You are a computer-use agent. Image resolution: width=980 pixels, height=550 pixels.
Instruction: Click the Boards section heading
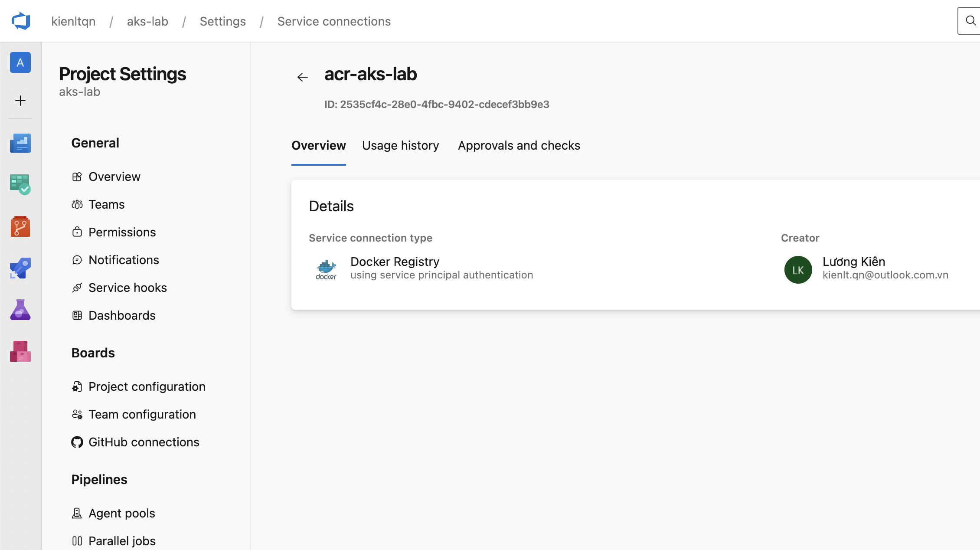[x=93, y=353]
